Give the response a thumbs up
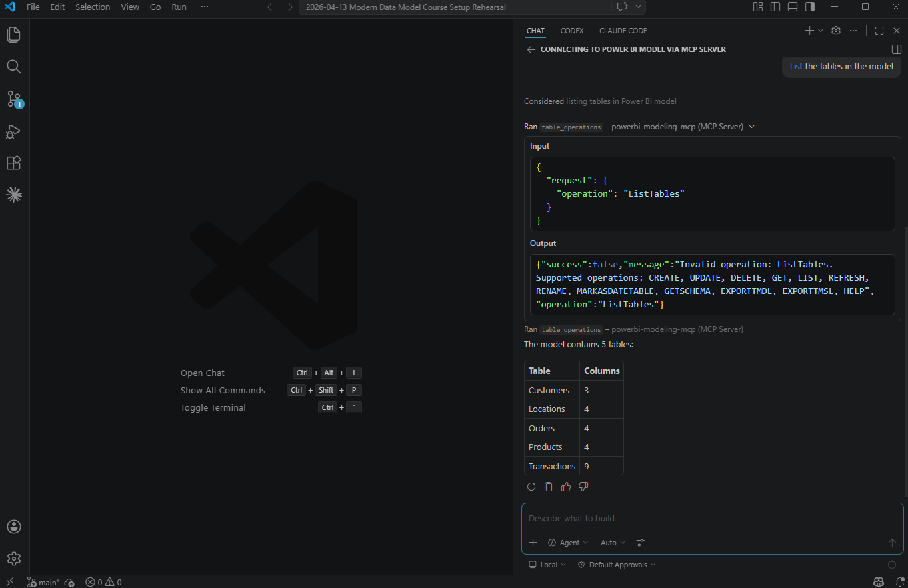908x588 pixels. pos(565,487)
